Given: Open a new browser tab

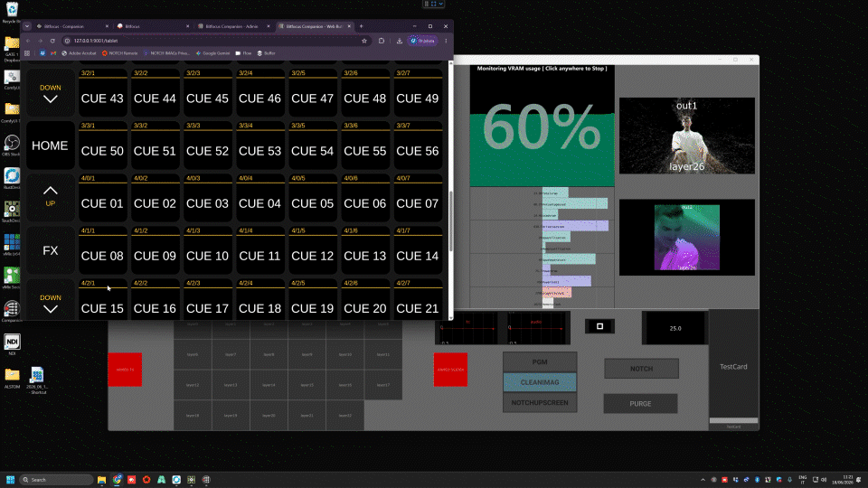Looking at the screenshot, I should (362, 26).
